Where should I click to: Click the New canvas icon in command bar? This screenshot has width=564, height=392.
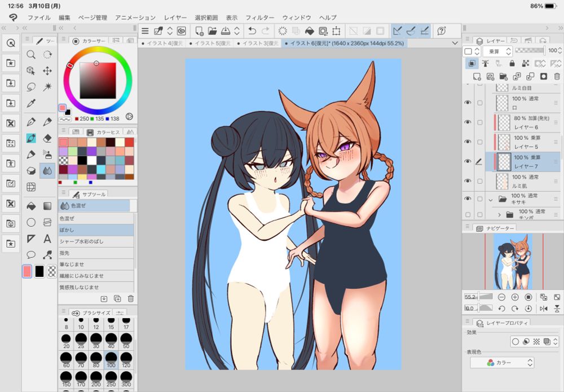coord(199,31)
